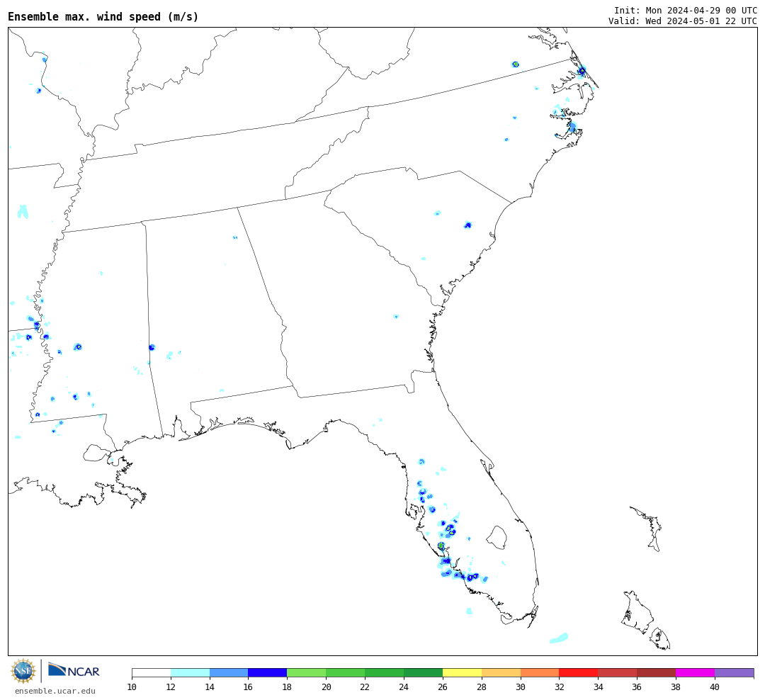Select the bright red 32-34 color swatch
The height and width of the screenshot is (700, 765).
point(579,673)
